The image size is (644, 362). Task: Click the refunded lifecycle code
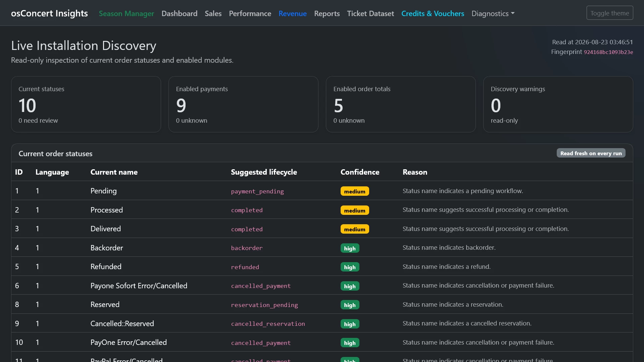245,267
